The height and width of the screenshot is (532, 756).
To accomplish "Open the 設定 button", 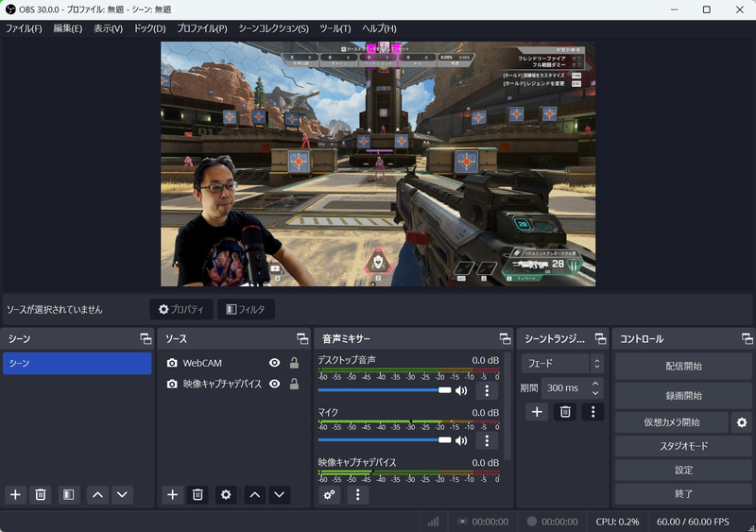I will (x=683, y=470).
